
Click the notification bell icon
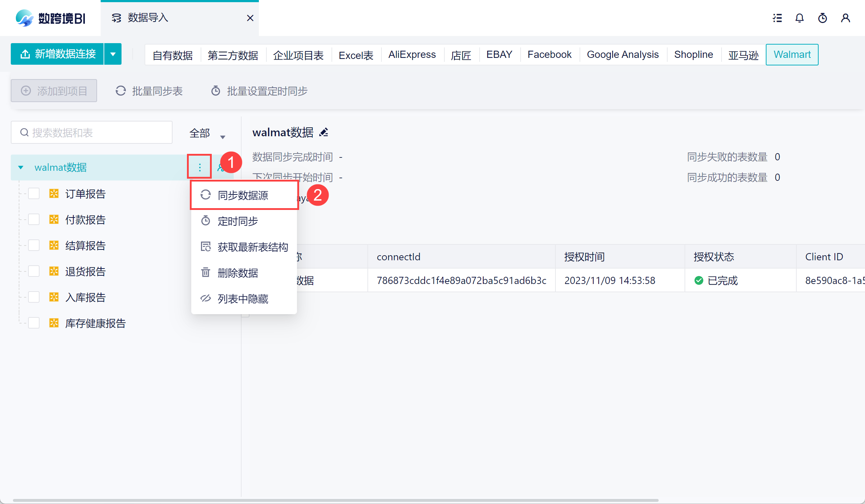(x=799, y=18)
